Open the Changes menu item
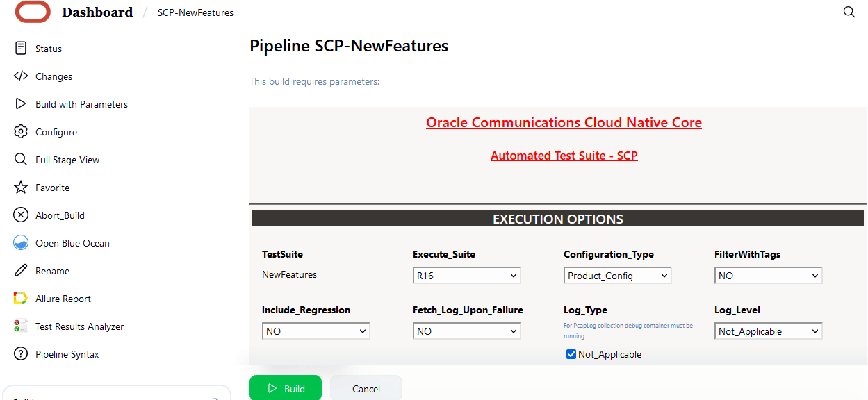The image size is (868, 400). point(54,76)
